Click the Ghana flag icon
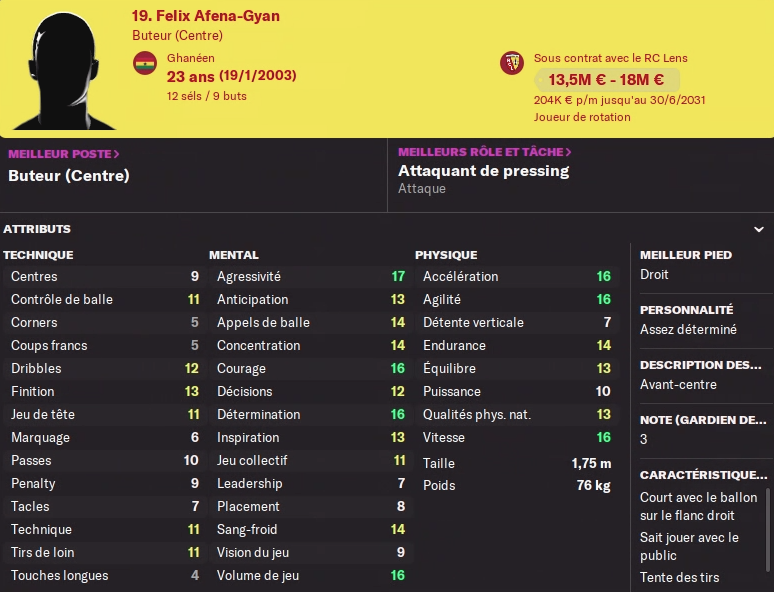Viewport: 774px width, 592px height. [x=145, y=63]
